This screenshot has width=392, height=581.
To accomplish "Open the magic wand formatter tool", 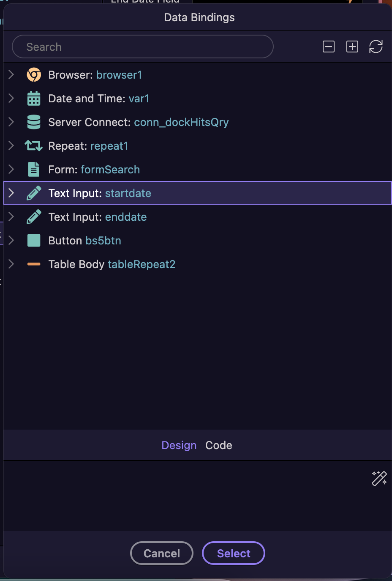I will (x=379, y=478).
